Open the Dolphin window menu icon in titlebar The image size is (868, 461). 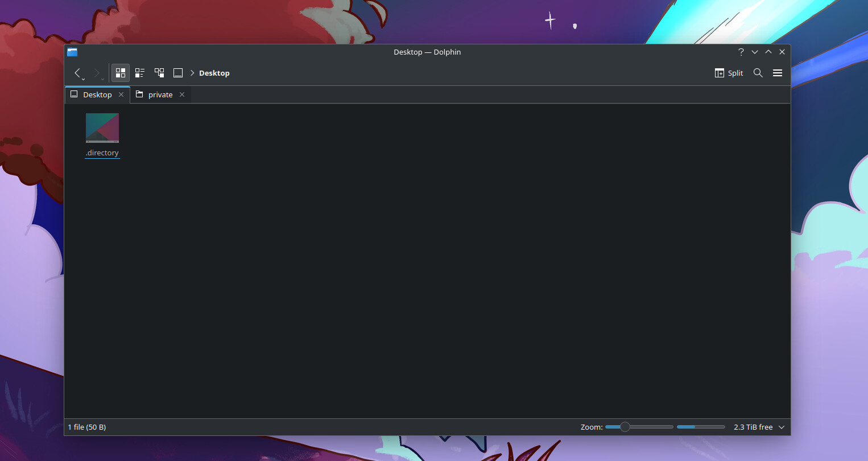72,52
